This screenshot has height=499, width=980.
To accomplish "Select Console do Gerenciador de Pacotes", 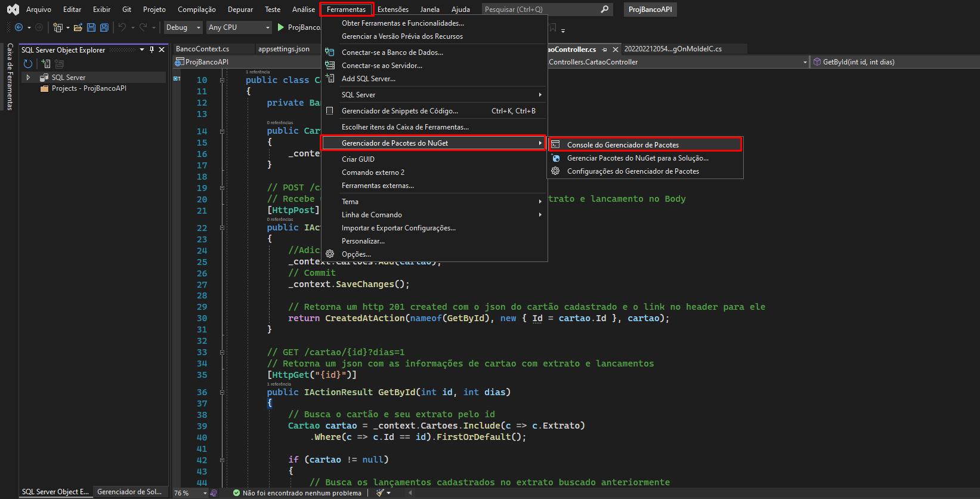I will pyautogui.click(x=645, y=144).
